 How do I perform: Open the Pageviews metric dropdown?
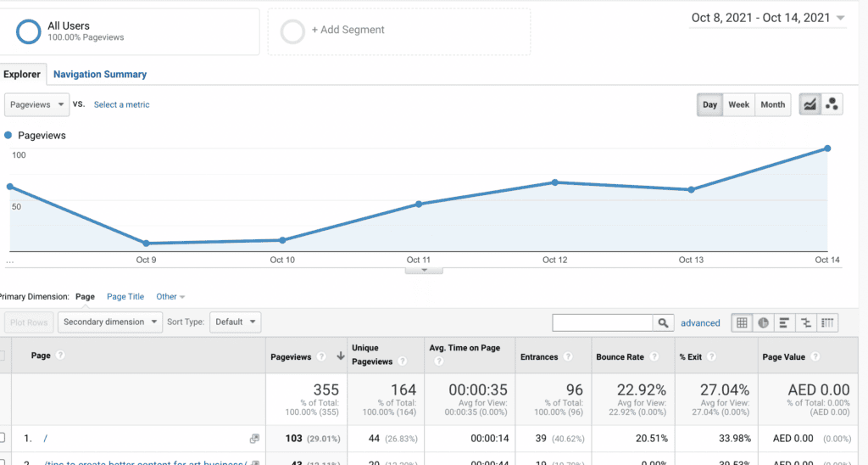tap(36, 104)
